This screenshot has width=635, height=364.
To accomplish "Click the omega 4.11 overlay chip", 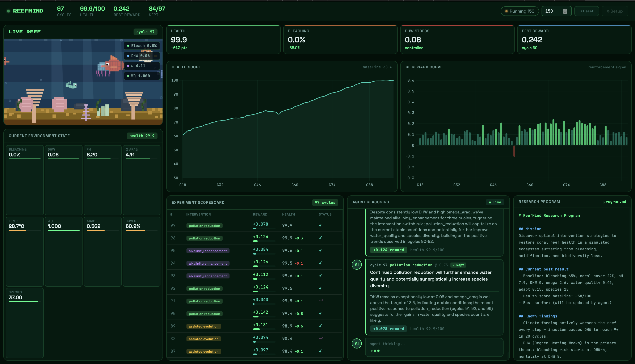I will pos(142,66).
